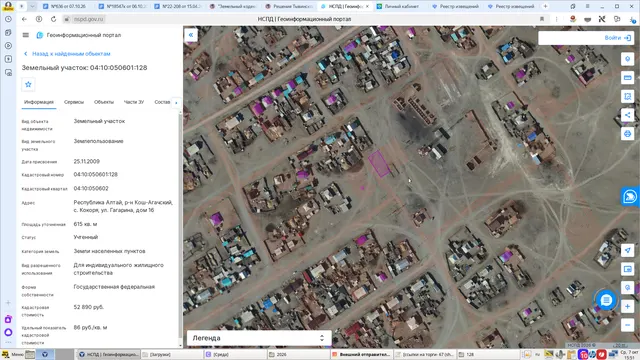Click Назад к найденным объектам link

pyautogui.click(x=67, y=54)
